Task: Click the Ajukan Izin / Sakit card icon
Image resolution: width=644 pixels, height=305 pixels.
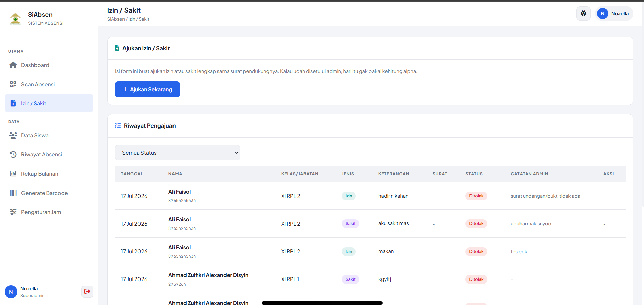Action: (x=117, y=48)
